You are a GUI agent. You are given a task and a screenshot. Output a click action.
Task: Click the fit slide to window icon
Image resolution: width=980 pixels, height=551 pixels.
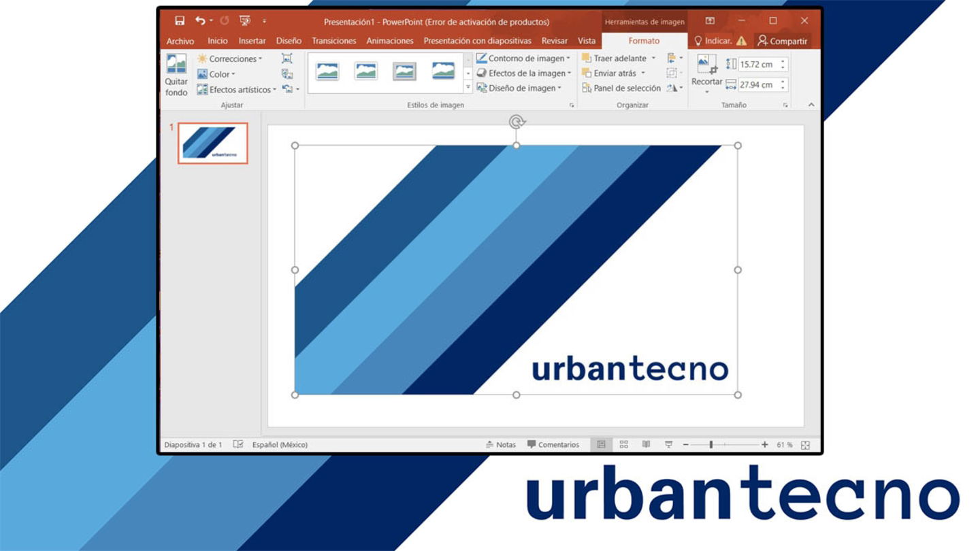point(805,445)
